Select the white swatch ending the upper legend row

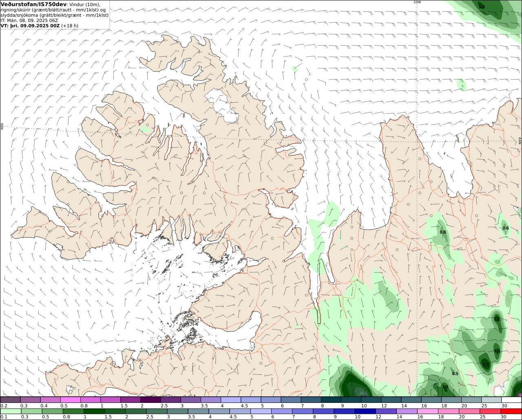pyautogui.click(x=512, y=400)
